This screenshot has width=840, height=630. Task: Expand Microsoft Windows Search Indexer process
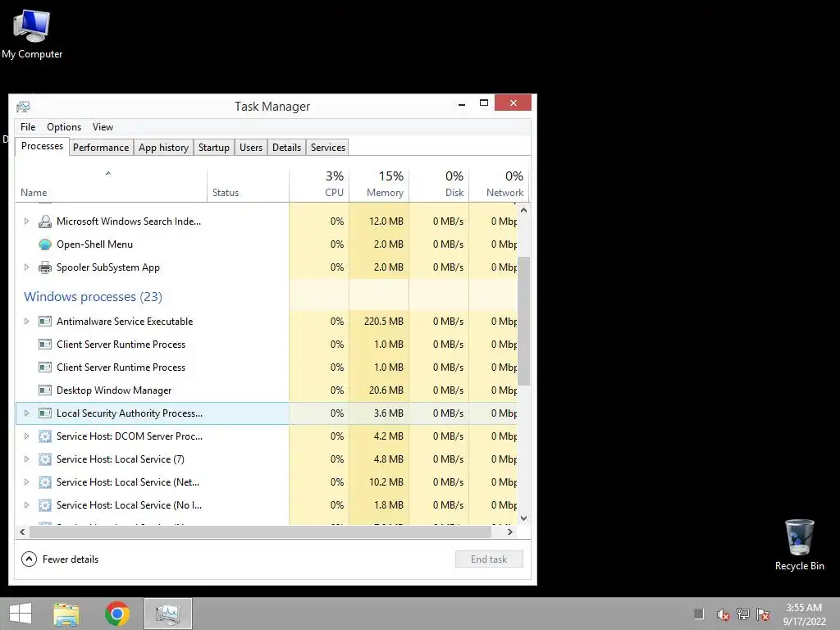(x=26, y=221)
